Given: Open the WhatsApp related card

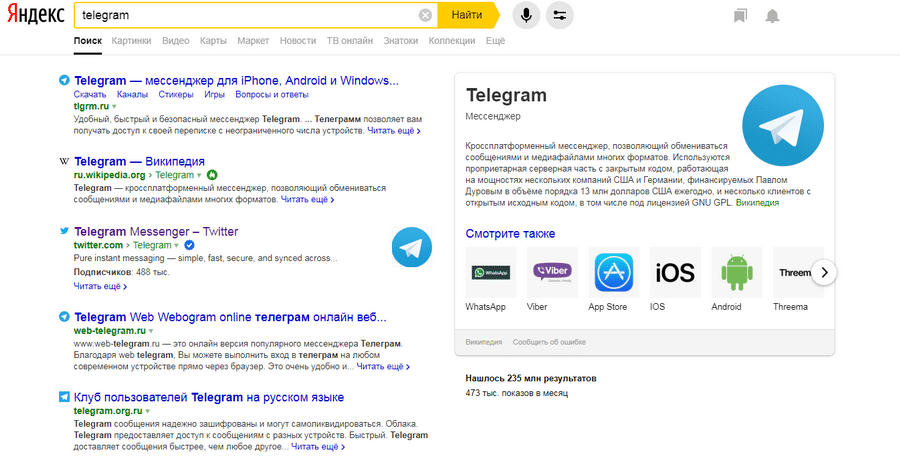Looking at the screenshot, I should [490, 279].
